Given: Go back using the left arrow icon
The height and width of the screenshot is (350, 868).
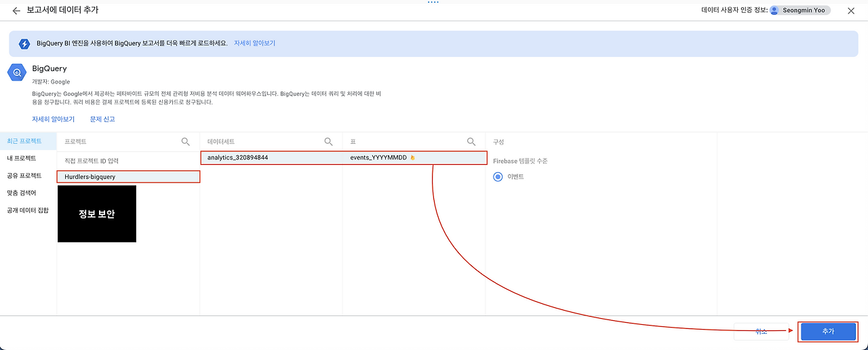Looking at the screenshot, I should coord(16,11).
